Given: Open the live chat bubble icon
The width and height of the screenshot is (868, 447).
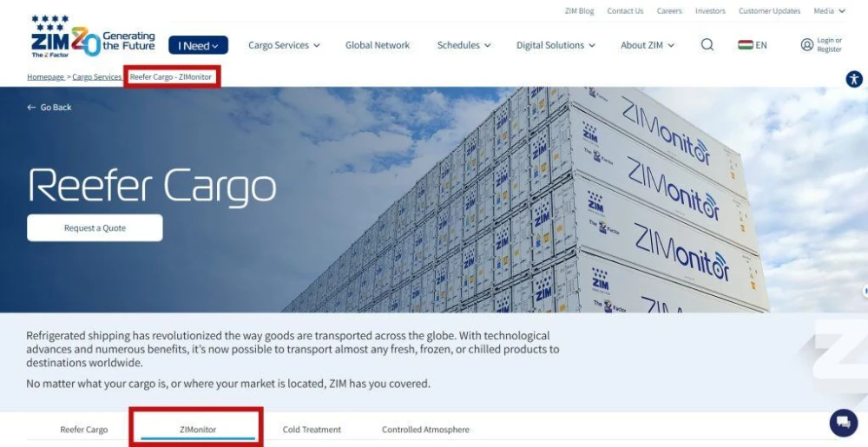Looking at the screenshot, I should 844,424.
